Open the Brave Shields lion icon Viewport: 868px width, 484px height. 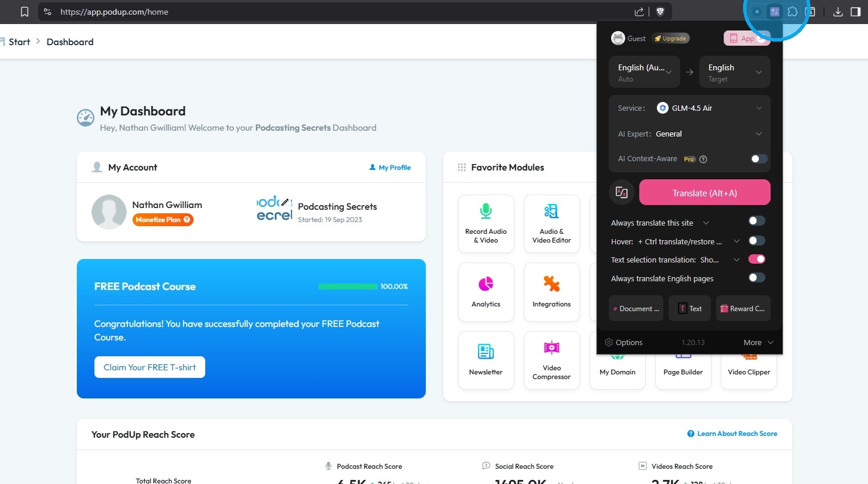tap(660, 12)
